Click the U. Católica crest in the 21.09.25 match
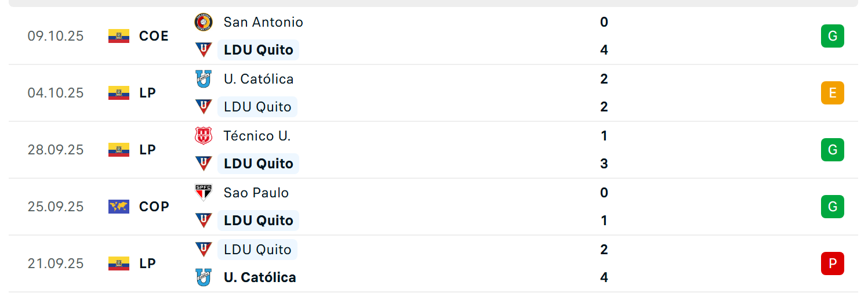 (204, 277)
